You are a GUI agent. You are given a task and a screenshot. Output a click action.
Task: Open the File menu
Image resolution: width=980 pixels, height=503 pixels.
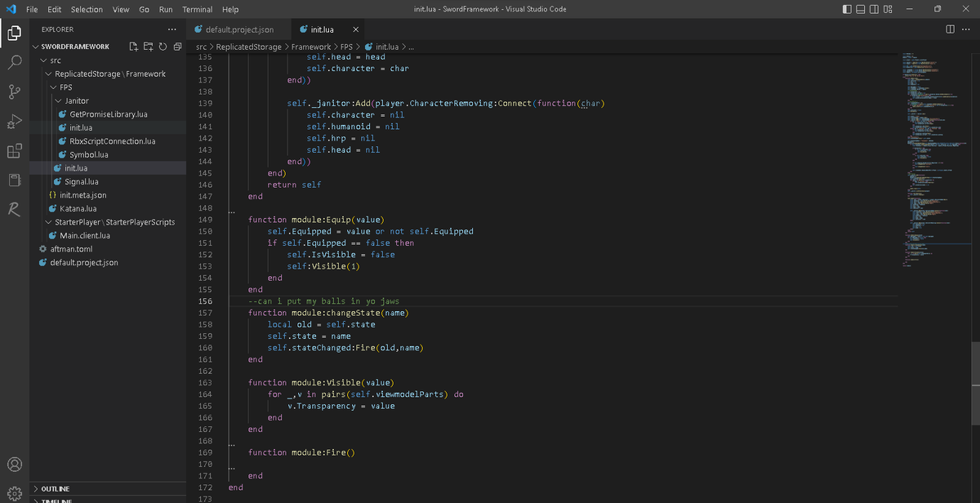click(x=33, y=9)
